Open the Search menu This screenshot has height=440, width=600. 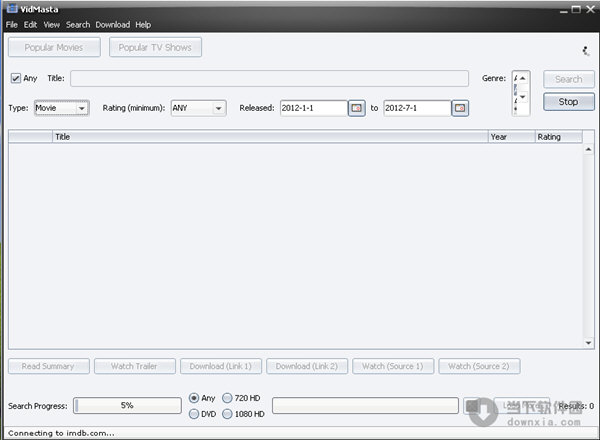click(78, 25)
